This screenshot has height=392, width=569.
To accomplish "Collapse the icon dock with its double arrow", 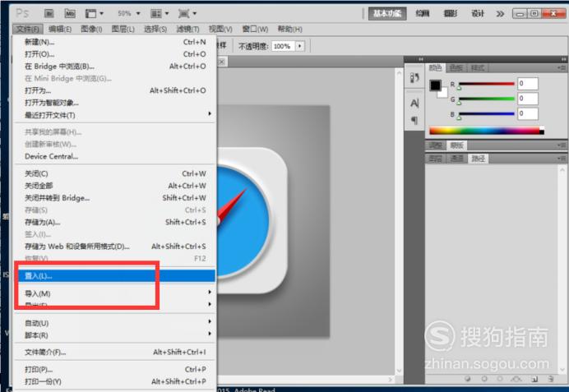I will click(x=420, y=59).
